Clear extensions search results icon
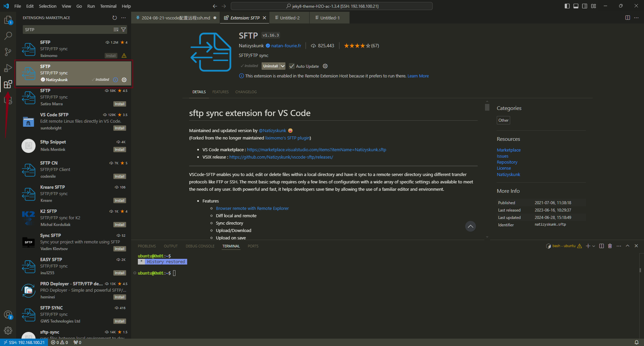644x346 pixels. point(116,30)
